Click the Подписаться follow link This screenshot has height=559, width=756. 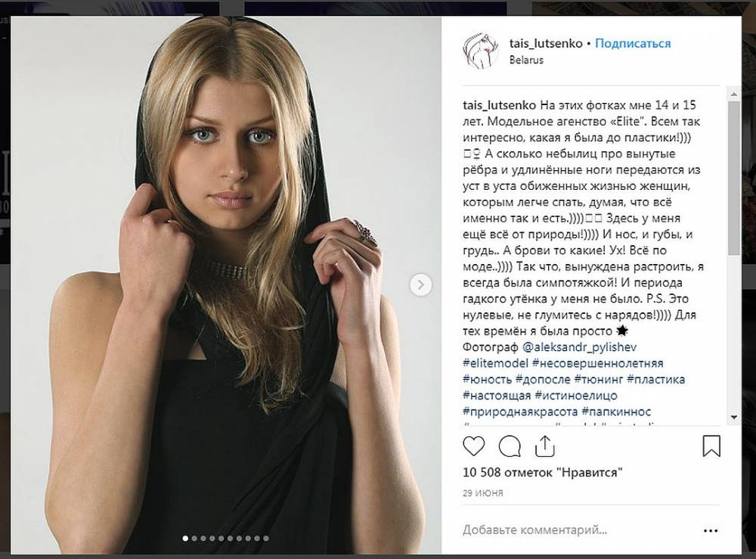pyautogui.click(x=633, y=43)
